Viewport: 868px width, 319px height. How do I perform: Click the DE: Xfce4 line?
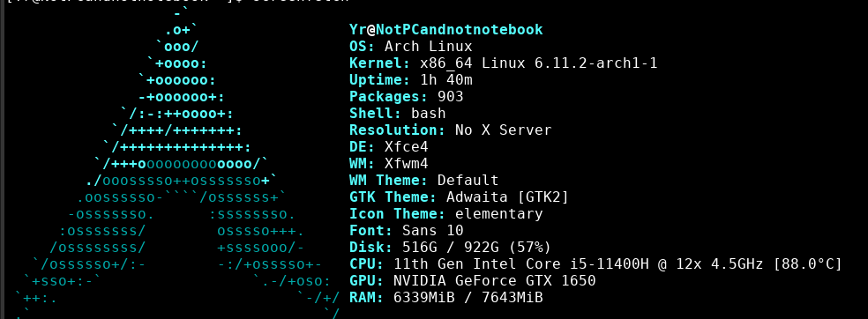pos(389,147)
